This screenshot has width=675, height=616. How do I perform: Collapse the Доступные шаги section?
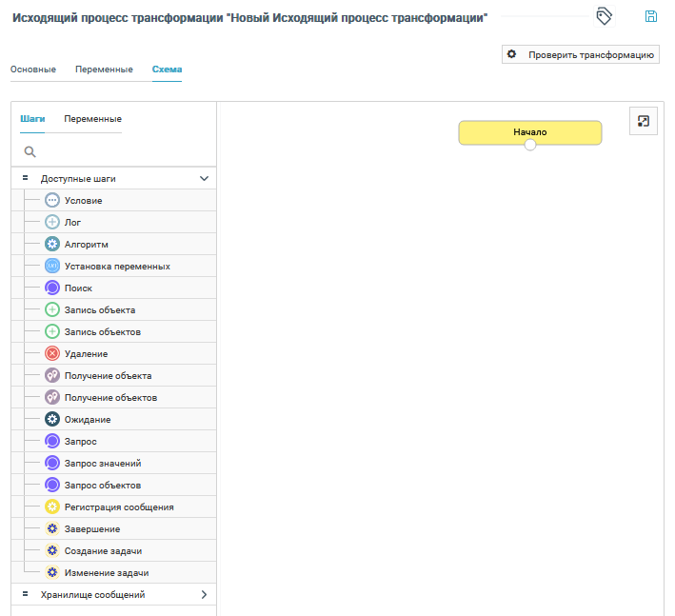[204, 178]
